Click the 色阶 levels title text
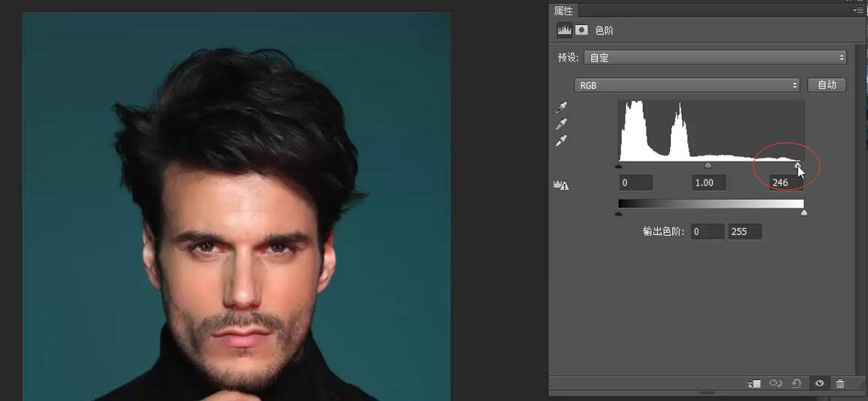Image resolution: width=868 pixels, height=401 pixels. [604, 31]
